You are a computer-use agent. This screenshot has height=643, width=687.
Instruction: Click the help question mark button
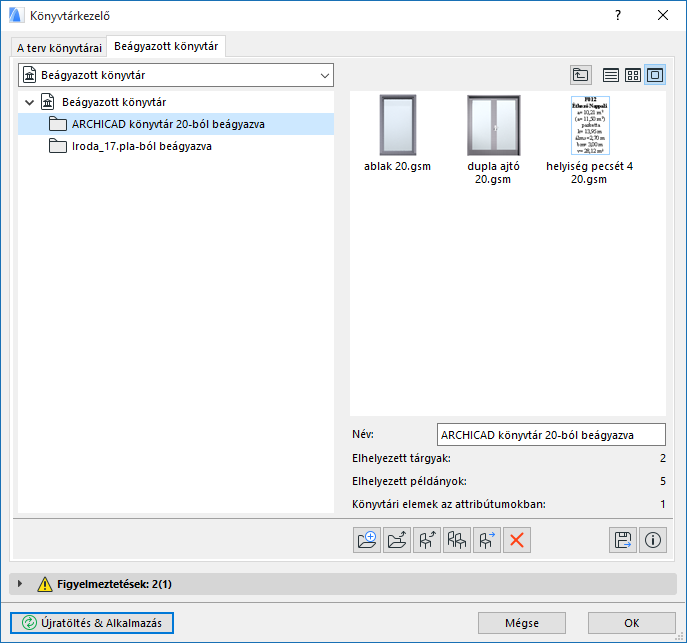[618, 15]
